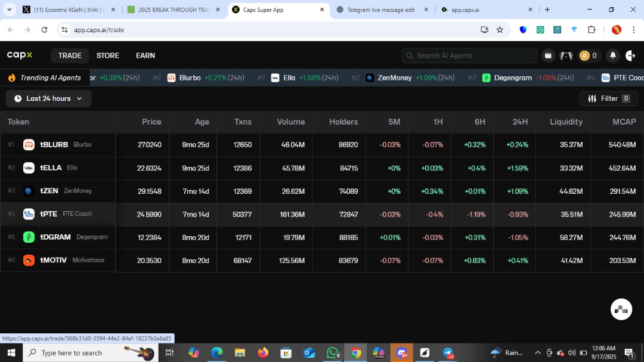644x362 pixels.
Task: Open the tab search dropdown arrow
Action: pyautogui.click(x=9, y=10)
